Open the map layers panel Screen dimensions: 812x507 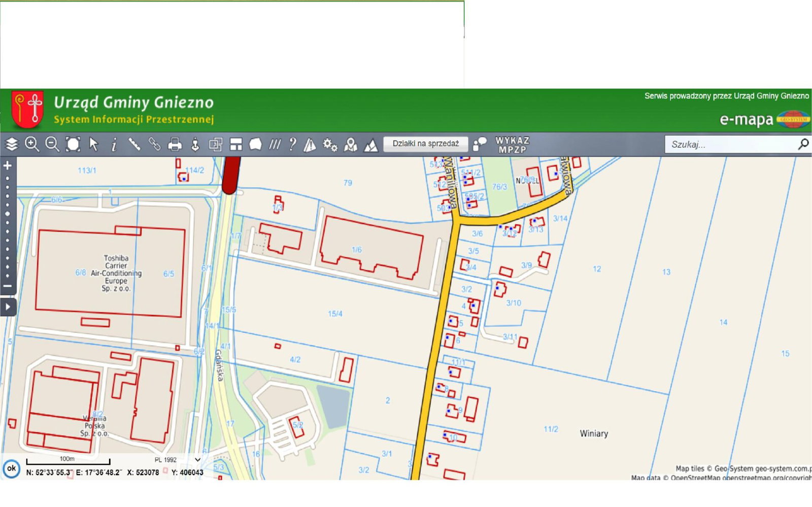coord(12,145)
